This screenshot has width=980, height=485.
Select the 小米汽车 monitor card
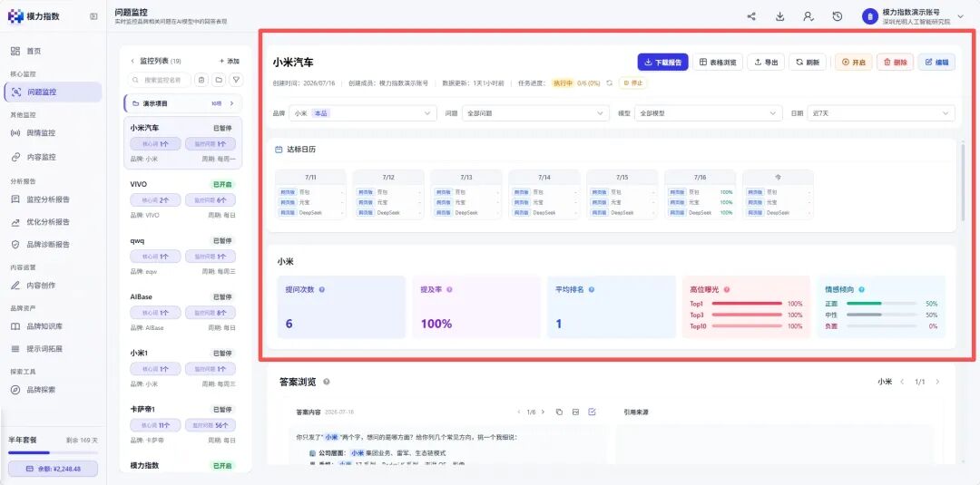(182, 143)
